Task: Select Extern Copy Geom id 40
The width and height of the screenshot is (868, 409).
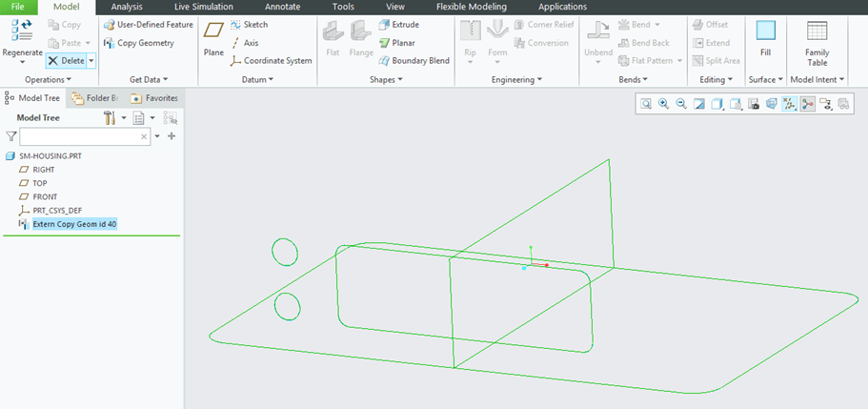Action: click(73, 224)
